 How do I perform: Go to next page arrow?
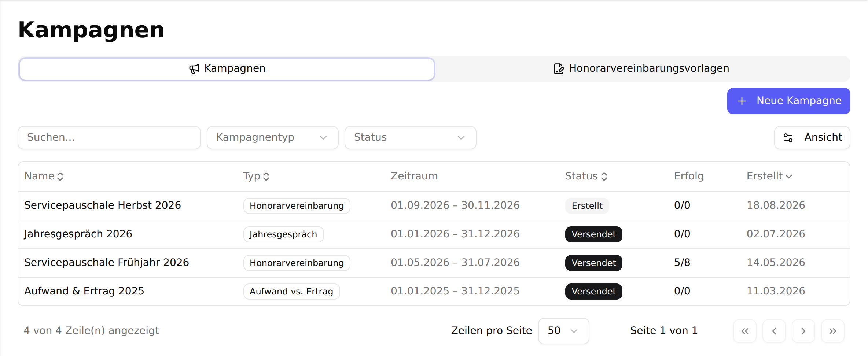click(x=803, y=331)
